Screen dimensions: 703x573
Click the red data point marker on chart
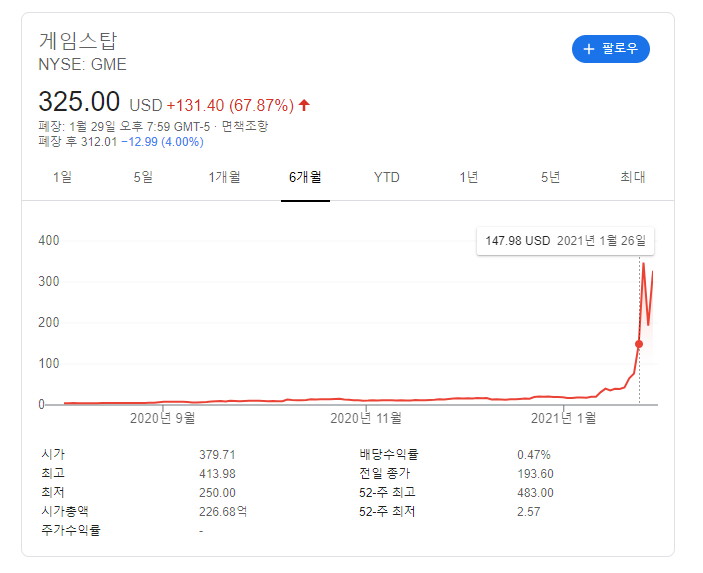[x=639, y=344]
